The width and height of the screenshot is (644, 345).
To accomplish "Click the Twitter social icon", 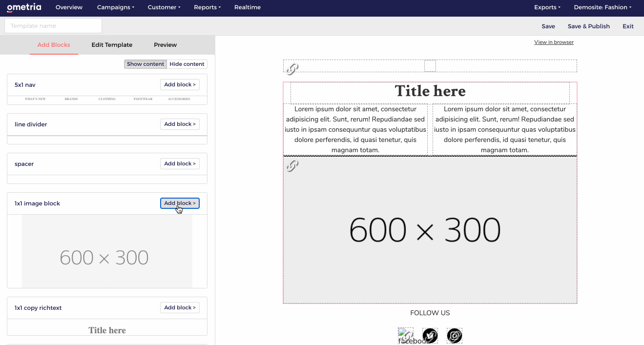I will point(430,336).
